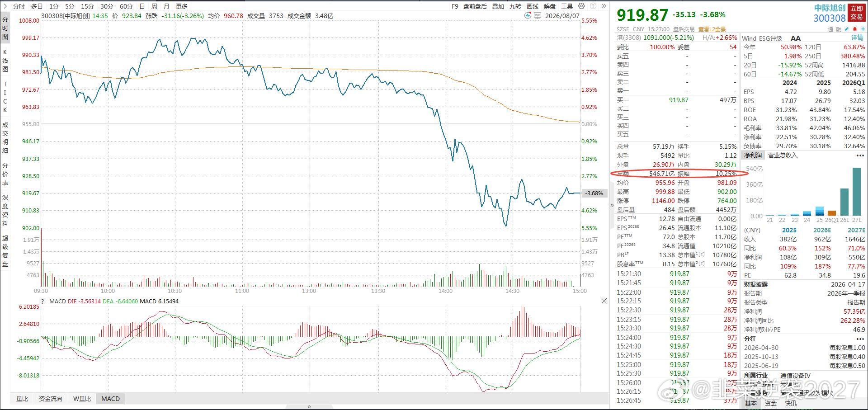868x410 pixels.
Task: Open chart settings gear icon
Action: [581, 6]
